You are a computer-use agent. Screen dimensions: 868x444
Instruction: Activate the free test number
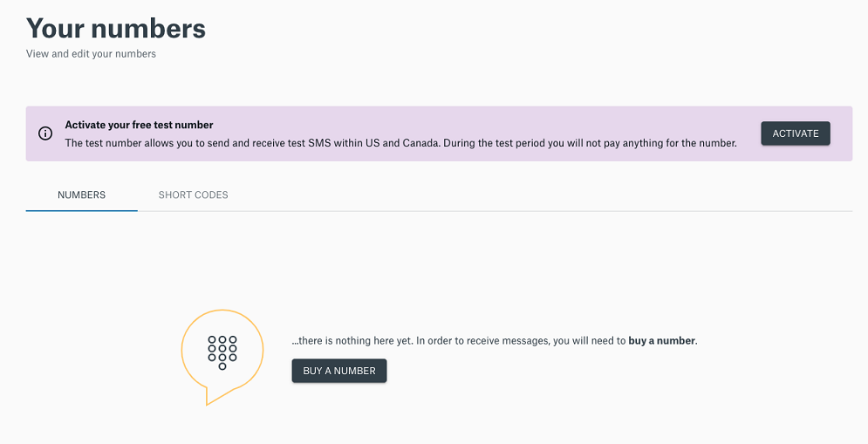(x=796, y=133)
